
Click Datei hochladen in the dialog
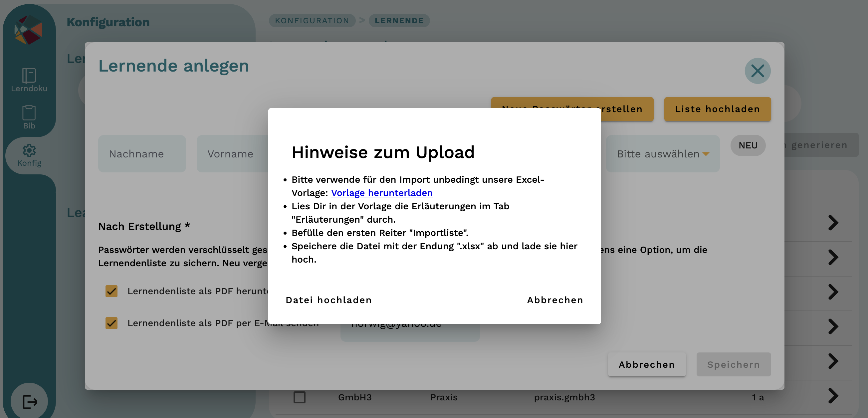tap(328, 300)
